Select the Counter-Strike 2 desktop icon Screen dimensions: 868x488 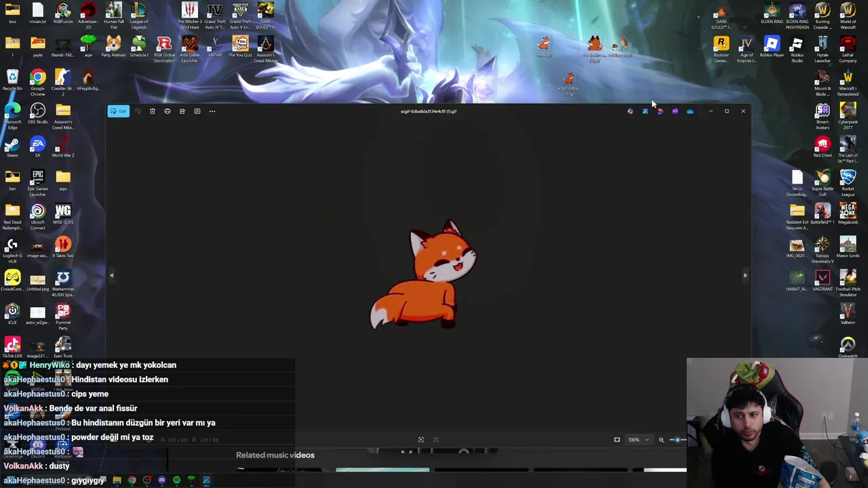click(63, 80)
